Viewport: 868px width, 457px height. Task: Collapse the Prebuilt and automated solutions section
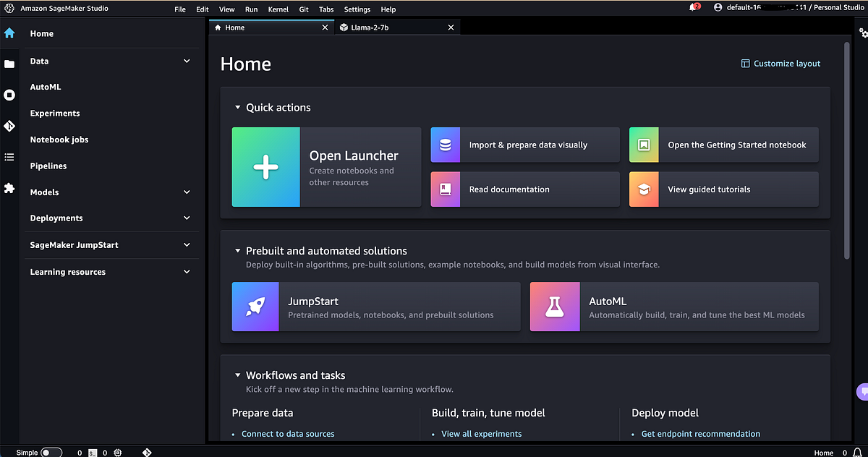pos(238,251)
